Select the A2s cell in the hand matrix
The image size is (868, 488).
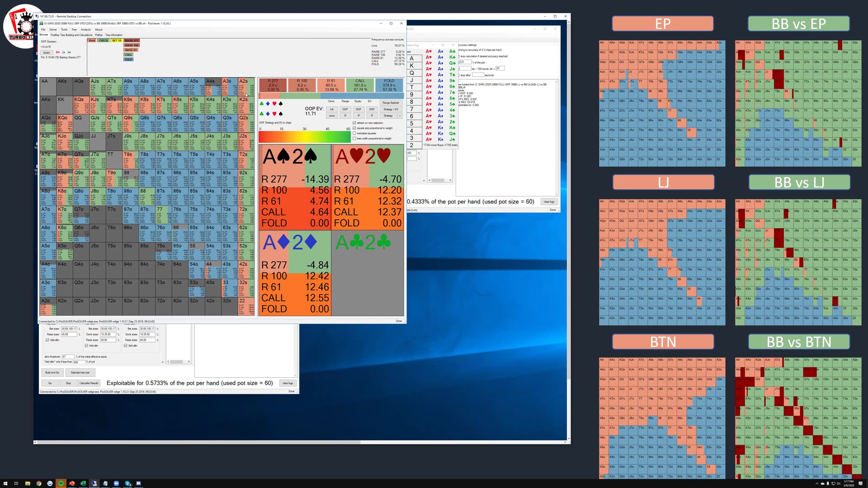click(x=246, y=87)
